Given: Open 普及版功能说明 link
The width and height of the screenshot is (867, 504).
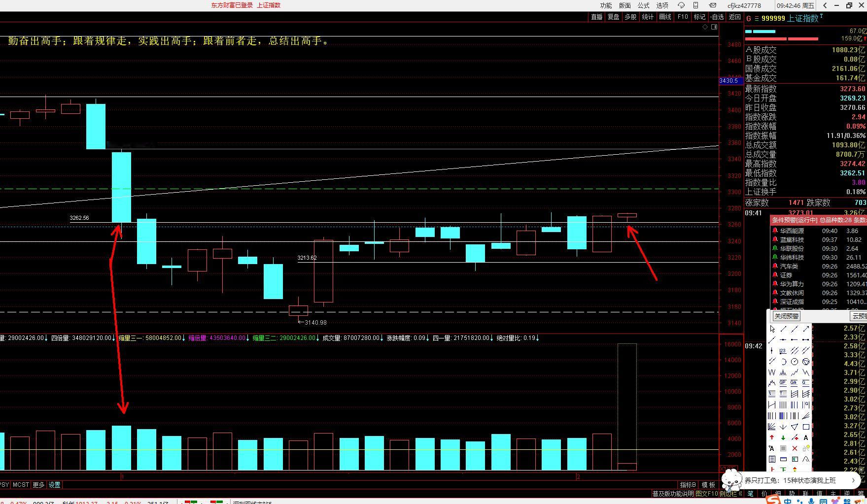Looking at the screenshot, I should click(x=673, y=494).
